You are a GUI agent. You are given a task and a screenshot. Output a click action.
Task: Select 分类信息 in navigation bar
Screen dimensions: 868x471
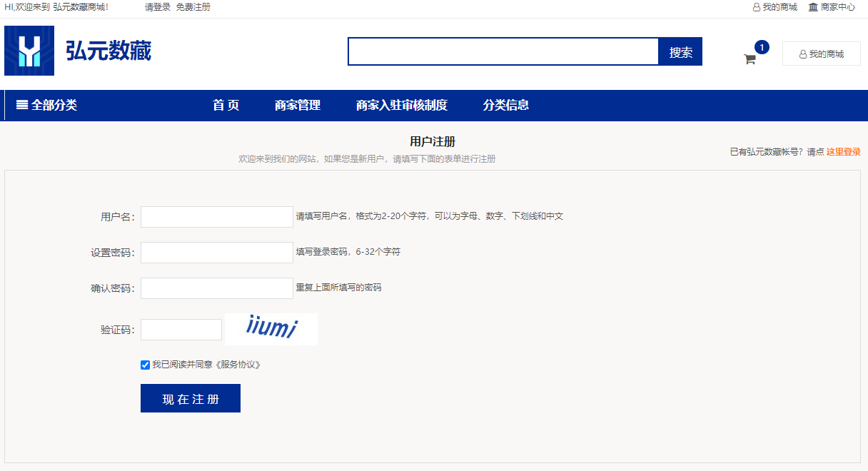coord(505,106)
